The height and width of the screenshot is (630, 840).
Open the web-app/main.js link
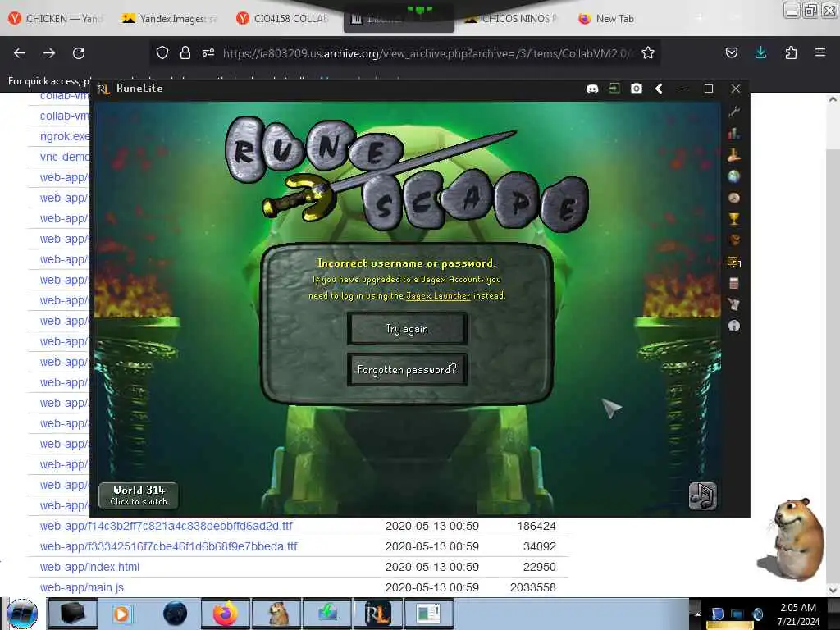point(81,587)
